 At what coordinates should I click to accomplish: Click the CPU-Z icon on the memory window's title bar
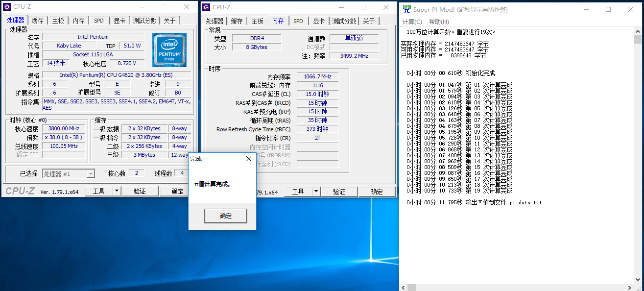click(x=206, y=7)
